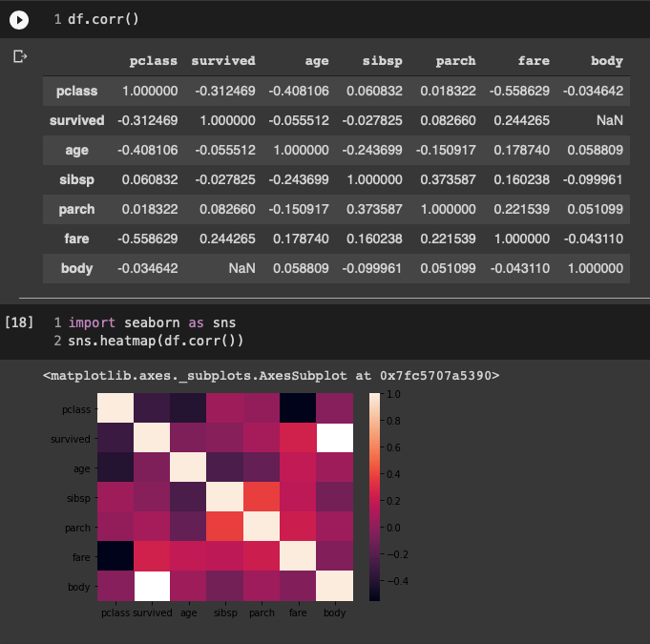Click the output toggle icon beside the table

(x=19, y=57)
